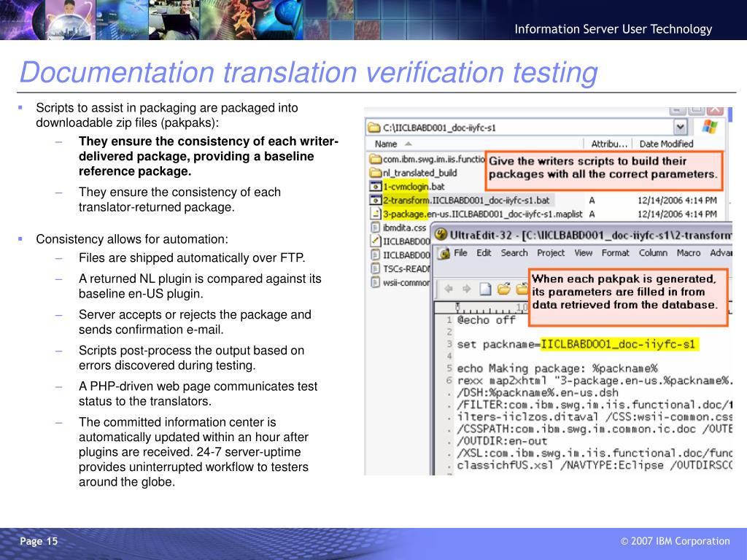Click the "Information Server User Technology" header text
Viewport: 747px width, 560px height.
[x=613, y=29]
